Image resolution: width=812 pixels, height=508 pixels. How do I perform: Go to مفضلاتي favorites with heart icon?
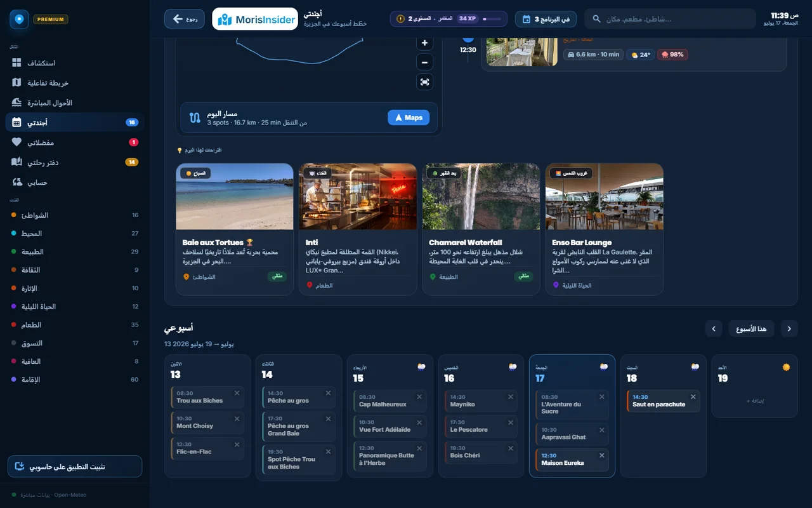click(75, 142)
